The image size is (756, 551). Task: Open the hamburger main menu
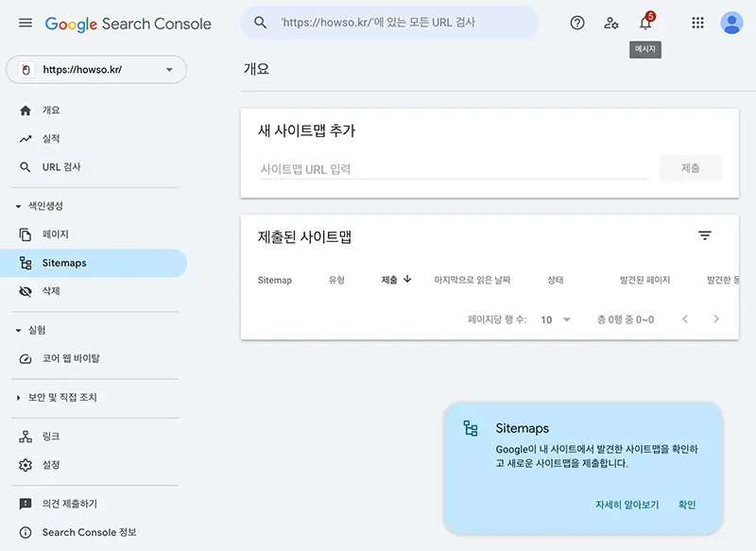point(26,23)
